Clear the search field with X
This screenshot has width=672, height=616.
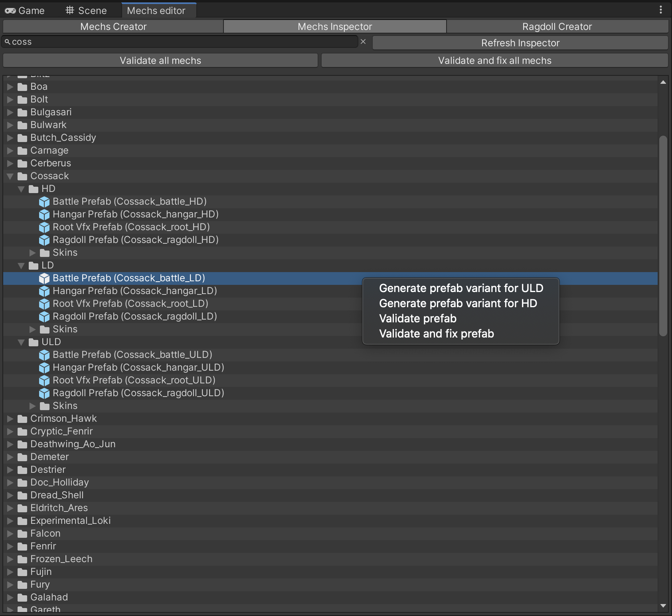363,42
